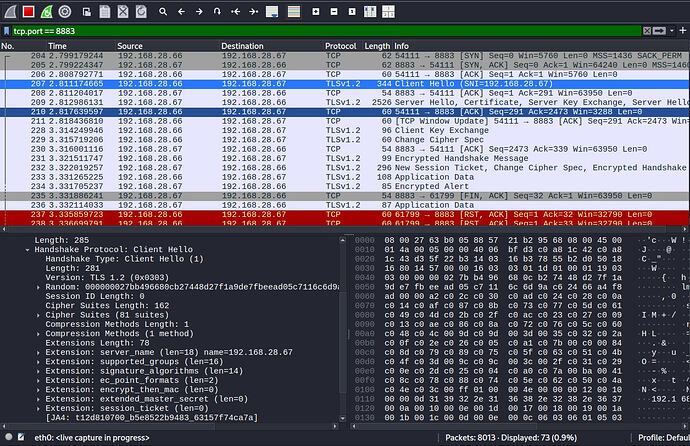Open capture file properties from status bar
The width and height of the screenshot is (690, 446).
[21, 437]
